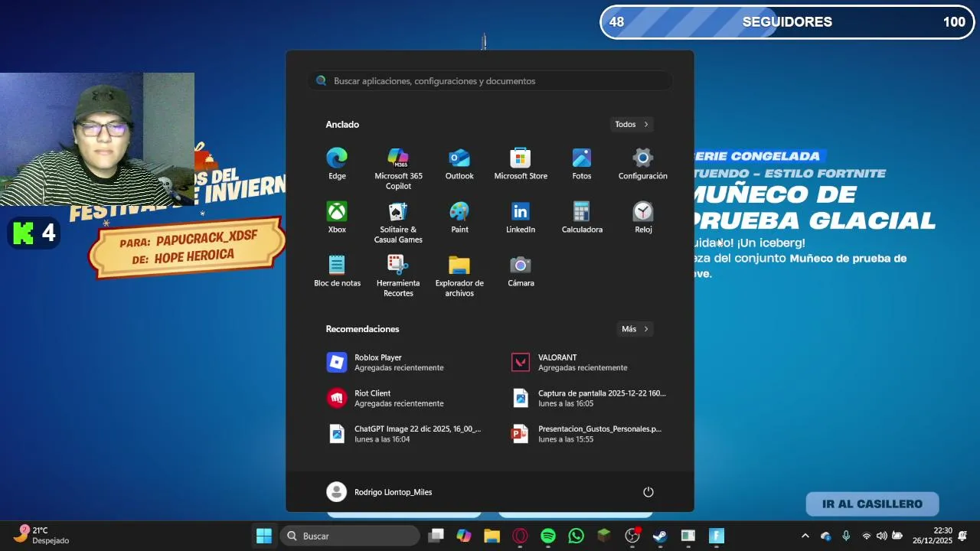Open Wi-Fi network tray icon
Viewport: 980px width, 551px height.
pyautogui.click(x=867, y=536)
